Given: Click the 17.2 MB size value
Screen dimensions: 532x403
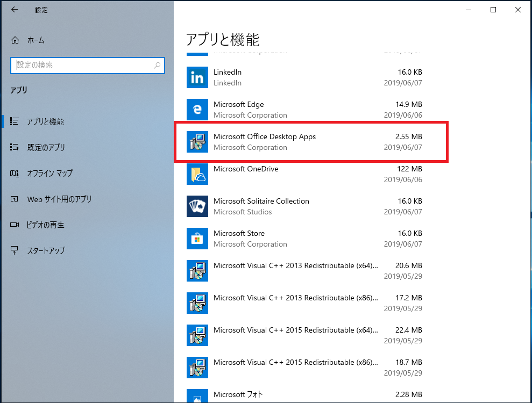Looking at the screenshot, I should (408, 298).
